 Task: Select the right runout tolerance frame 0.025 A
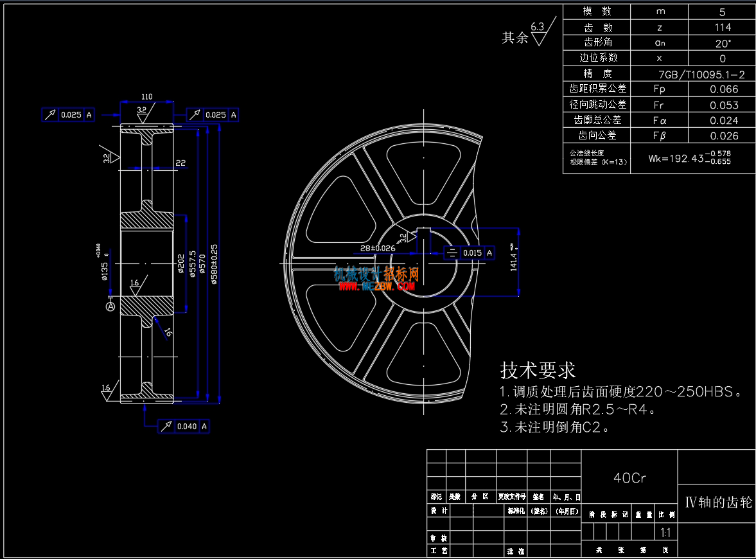pos(212,115)
